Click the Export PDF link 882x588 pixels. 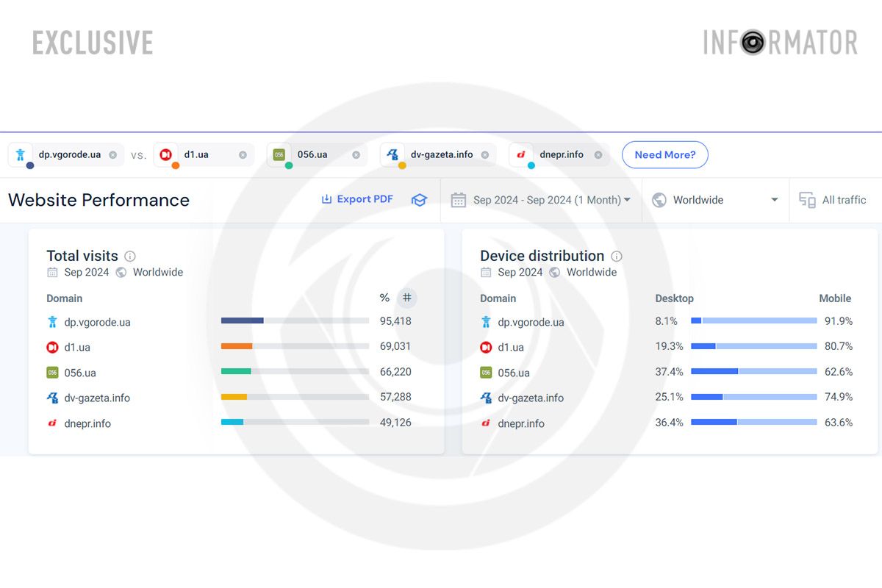[x=365, y=198]
